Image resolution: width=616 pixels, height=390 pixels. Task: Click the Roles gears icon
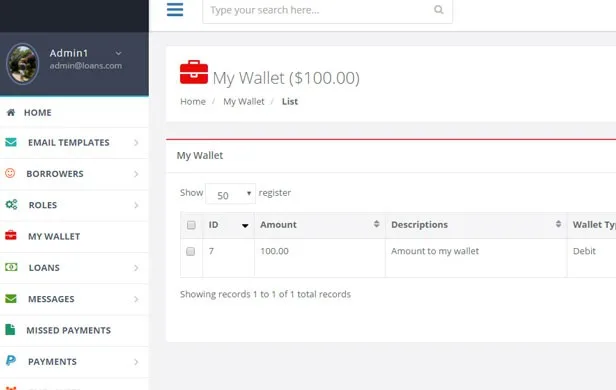click(11, 205)
